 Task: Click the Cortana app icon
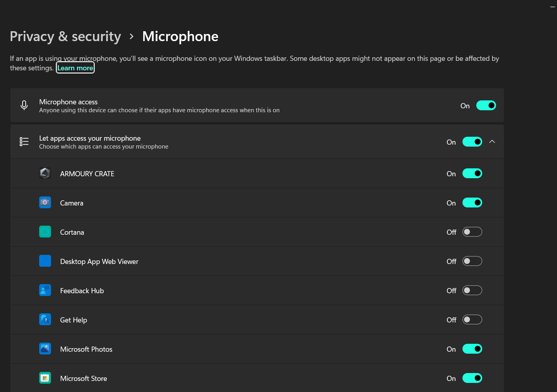(45, 232)
